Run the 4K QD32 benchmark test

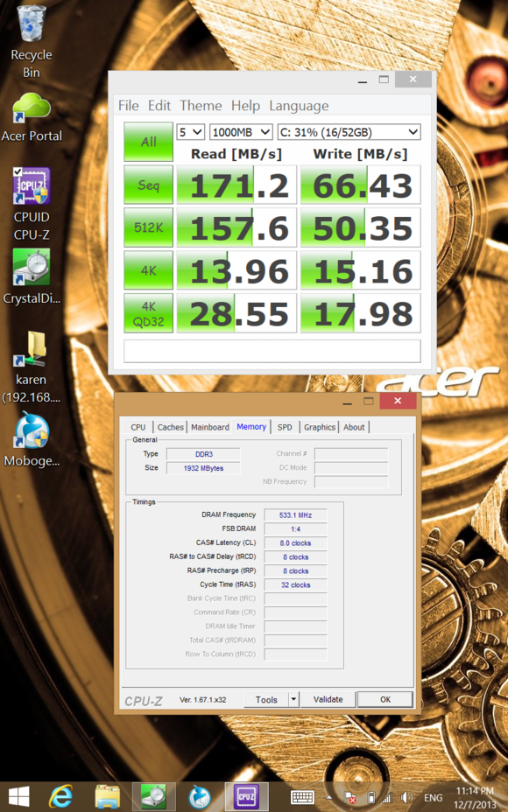point(148,313)
